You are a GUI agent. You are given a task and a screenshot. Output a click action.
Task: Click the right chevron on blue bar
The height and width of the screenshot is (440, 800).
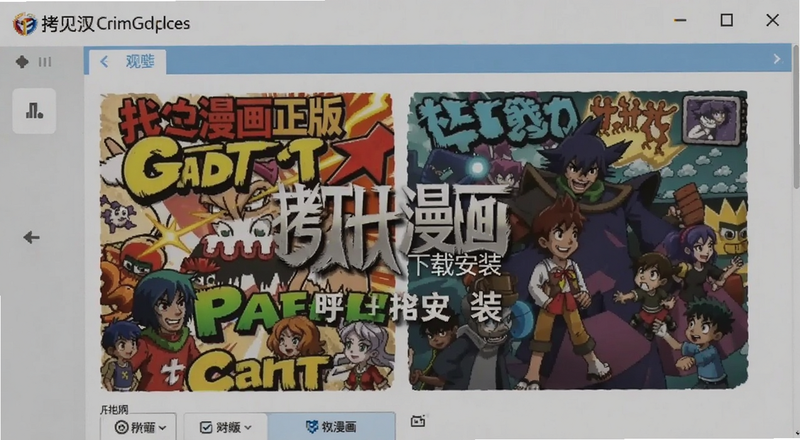coord(777,59)
